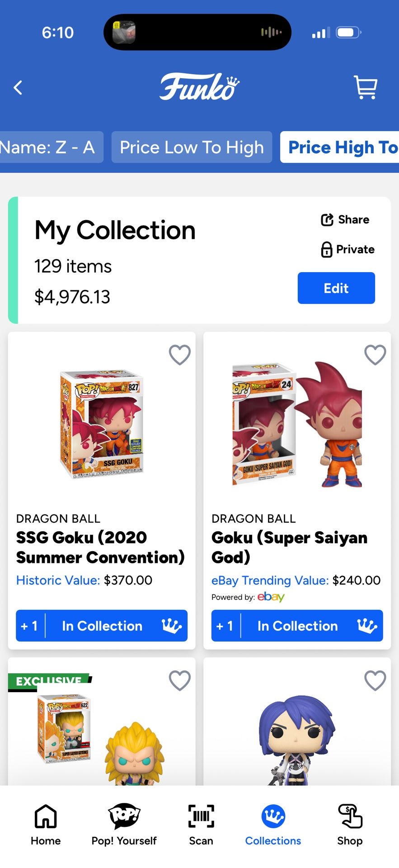
Task: Tap the Edit button on My Collection
Action: click(336, 288)
